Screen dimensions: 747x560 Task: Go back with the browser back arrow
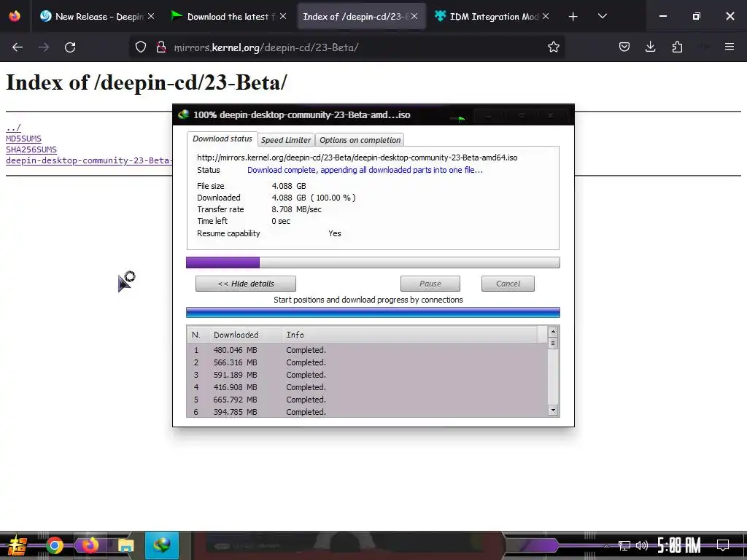pos(18,47)
